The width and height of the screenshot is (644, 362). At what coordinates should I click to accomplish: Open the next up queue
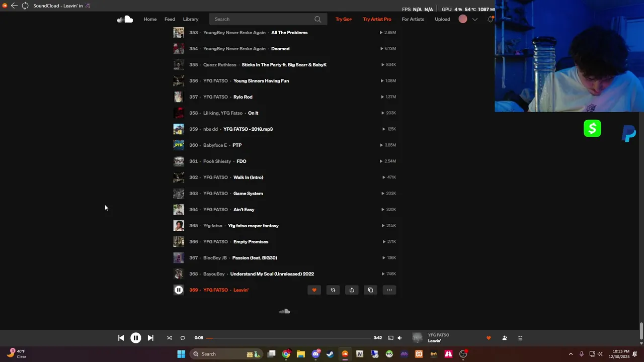coord(520,338)
